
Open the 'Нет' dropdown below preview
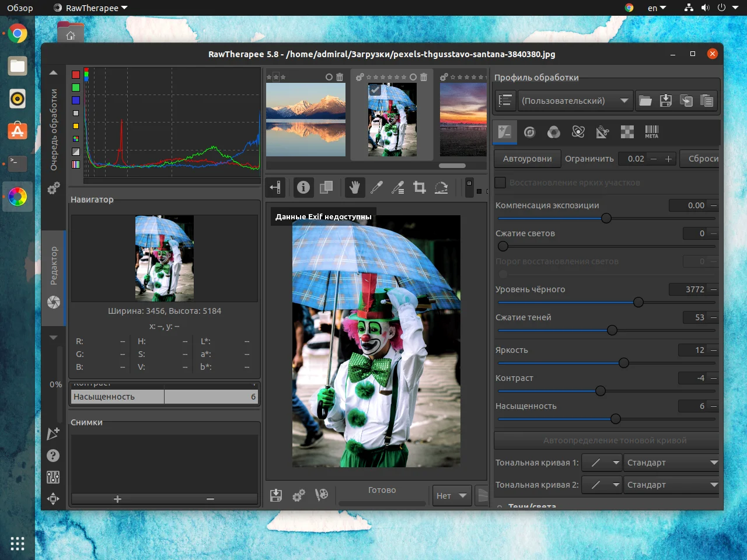tap(452, 496)
